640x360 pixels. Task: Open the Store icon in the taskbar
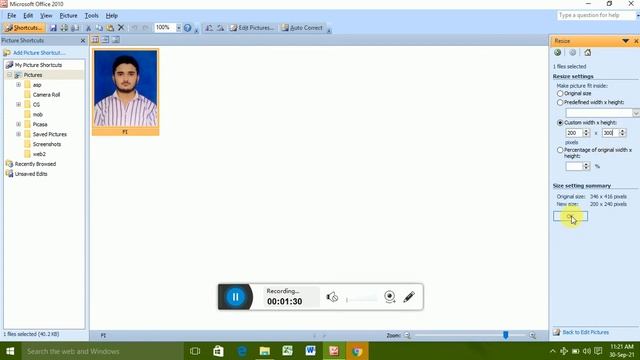click(x=218, y=351)
